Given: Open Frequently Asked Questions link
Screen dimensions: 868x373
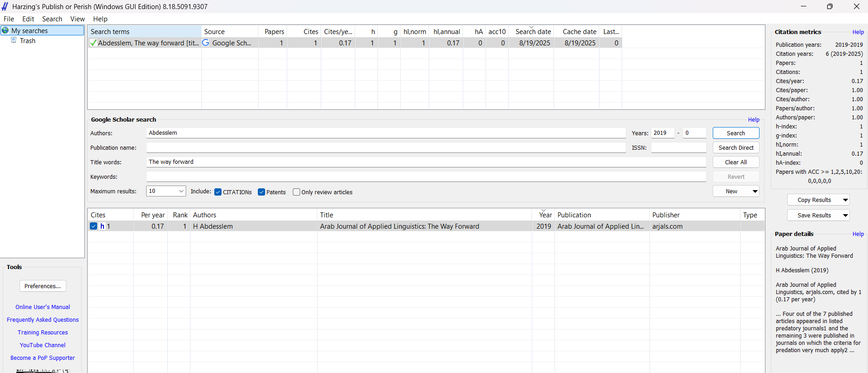Looking at the screenshot, I should (x=43, y=320).
